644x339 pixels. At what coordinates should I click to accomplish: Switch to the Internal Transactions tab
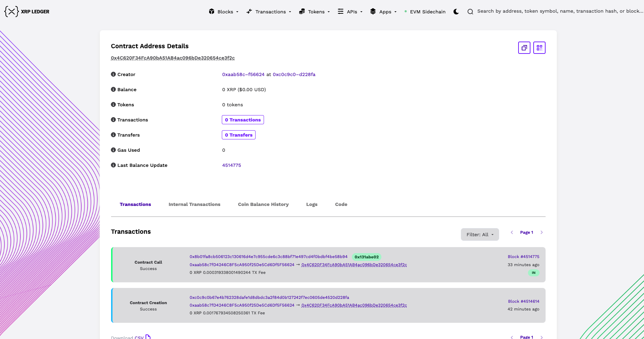pos(194,204)
